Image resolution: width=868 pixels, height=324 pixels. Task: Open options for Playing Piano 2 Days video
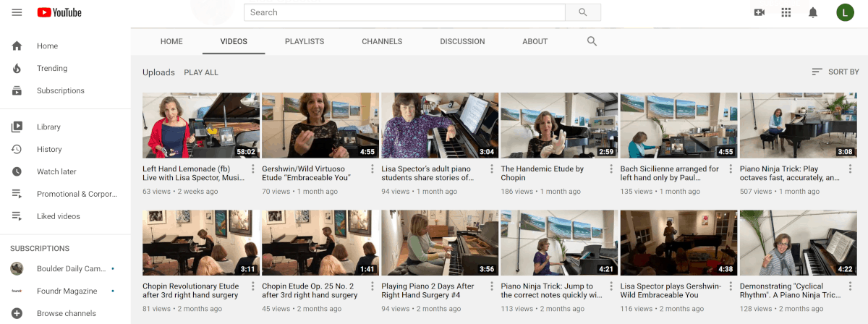492,286
